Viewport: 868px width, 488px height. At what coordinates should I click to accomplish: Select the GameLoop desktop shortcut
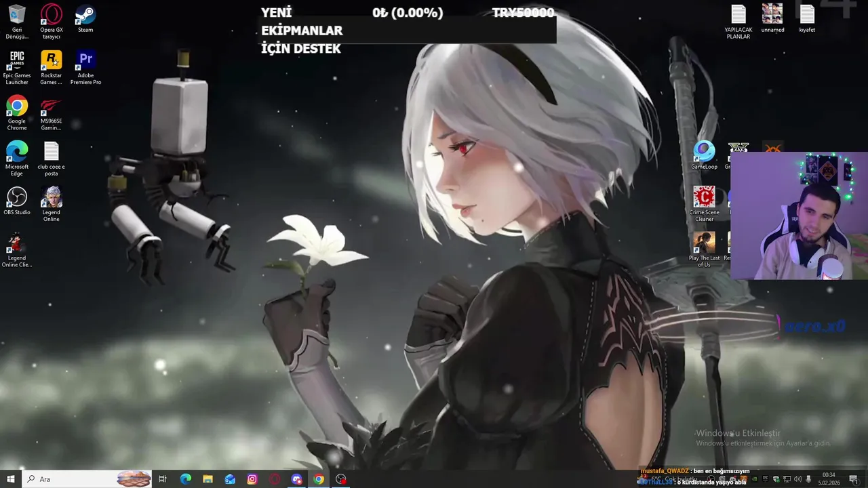704,155
